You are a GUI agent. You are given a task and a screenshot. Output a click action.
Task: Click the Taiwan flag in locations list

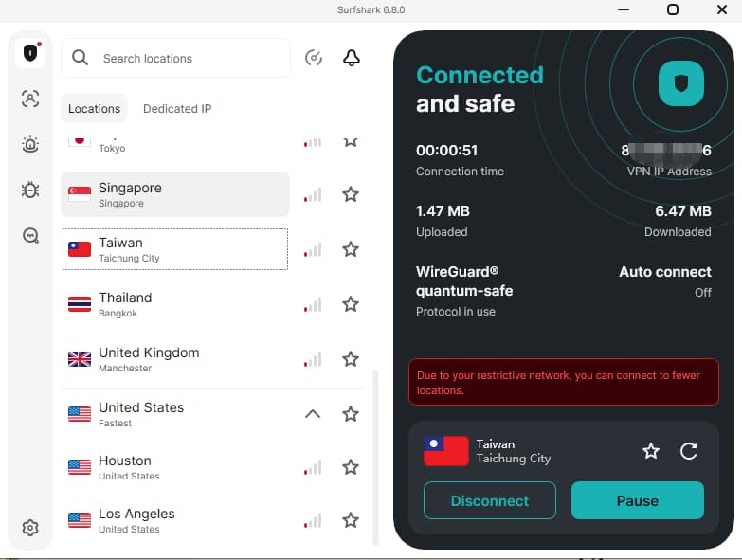pyautogui.click(x=80, y=249)
